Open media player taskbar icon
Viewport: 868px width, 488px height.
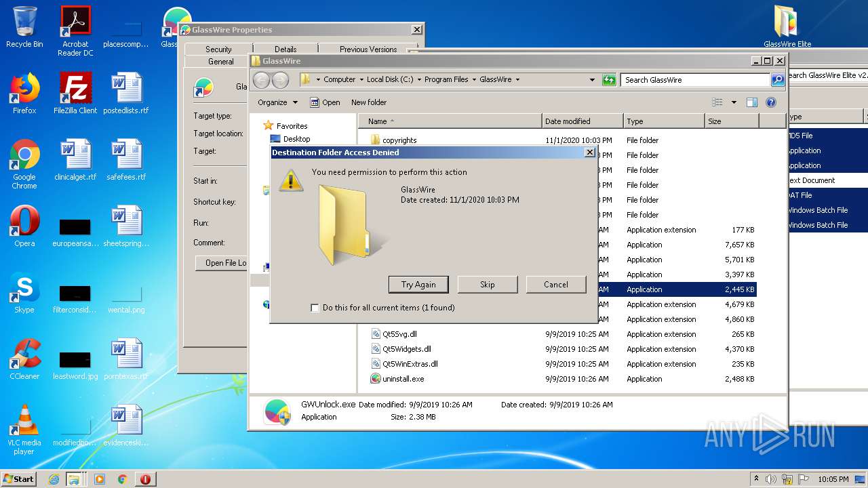(x=100, y=479)
